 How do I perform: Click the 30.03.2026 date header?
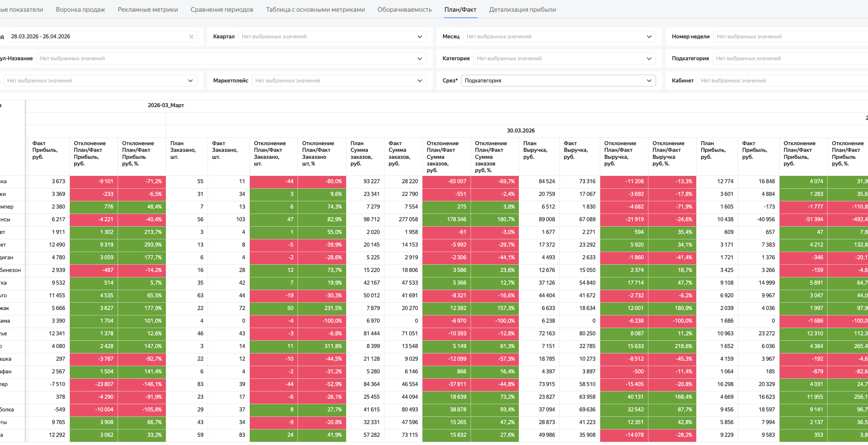[520, 131]
